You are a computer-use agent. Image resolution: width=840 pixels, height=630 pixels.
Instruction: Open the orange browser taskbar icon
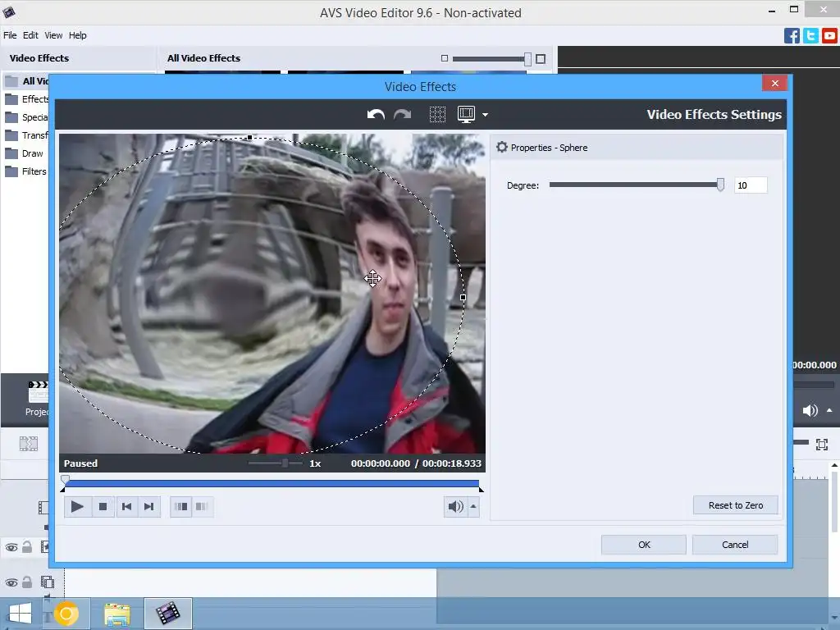pyautogui.click(x=66, y=614)
